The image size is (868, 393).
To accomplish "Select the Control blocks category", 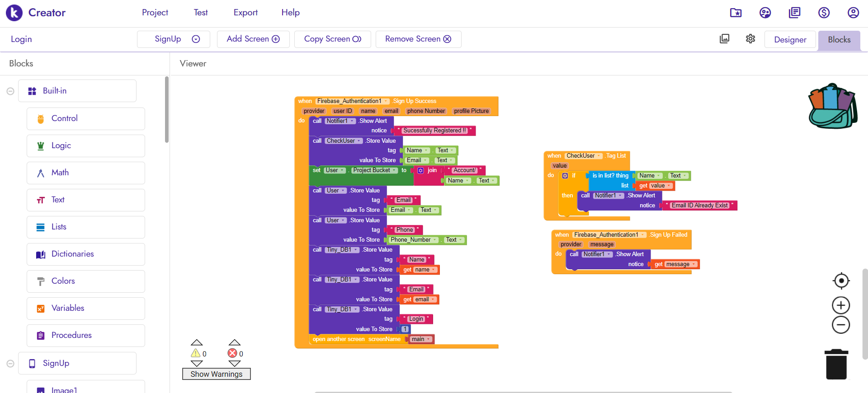I will [x=86, y=119].
